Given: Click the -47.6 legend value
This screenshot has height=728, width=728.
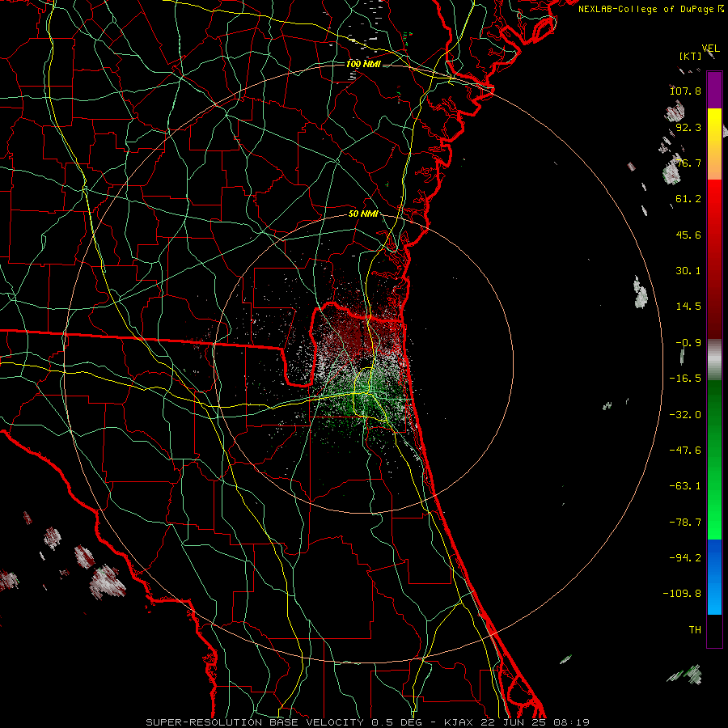Looking at the screenshot, I should coord(685,451).
